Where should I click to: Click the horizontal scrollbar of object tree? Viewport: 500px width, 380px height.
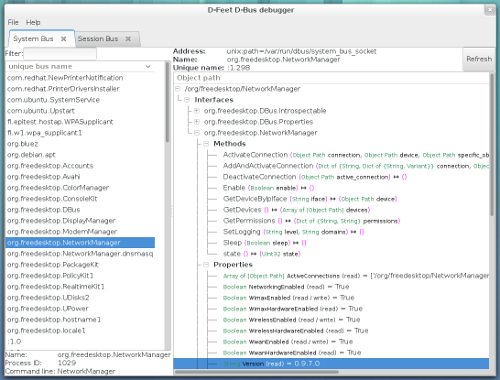pyautogui.click(x=257, y=372)
